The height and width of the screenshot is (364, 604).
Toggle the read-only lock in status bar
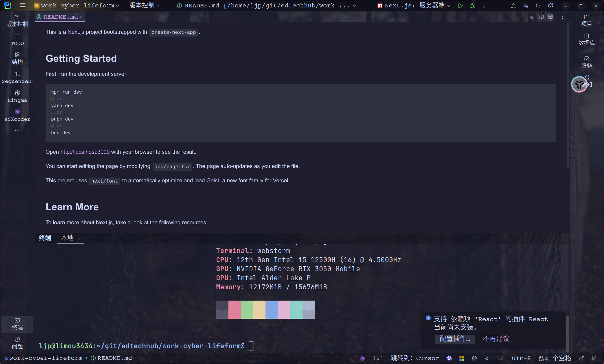(x=581, y=358)
